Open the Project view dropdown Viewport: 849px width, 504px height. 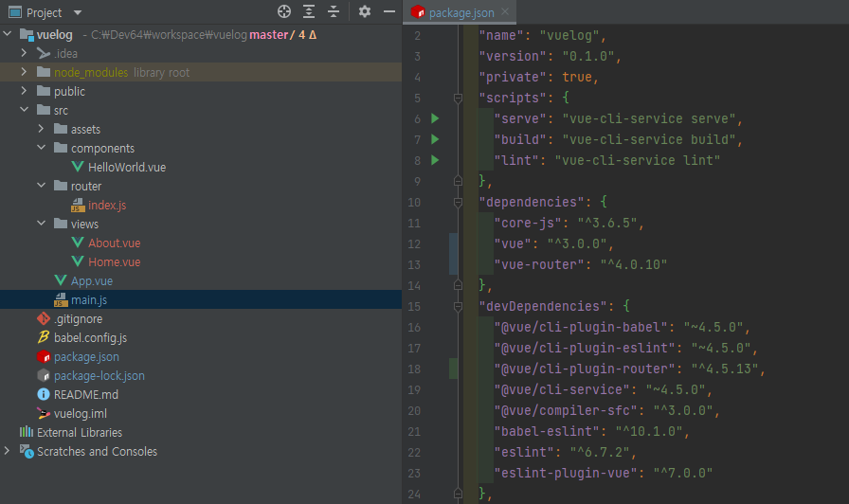[x=78, y=12]
